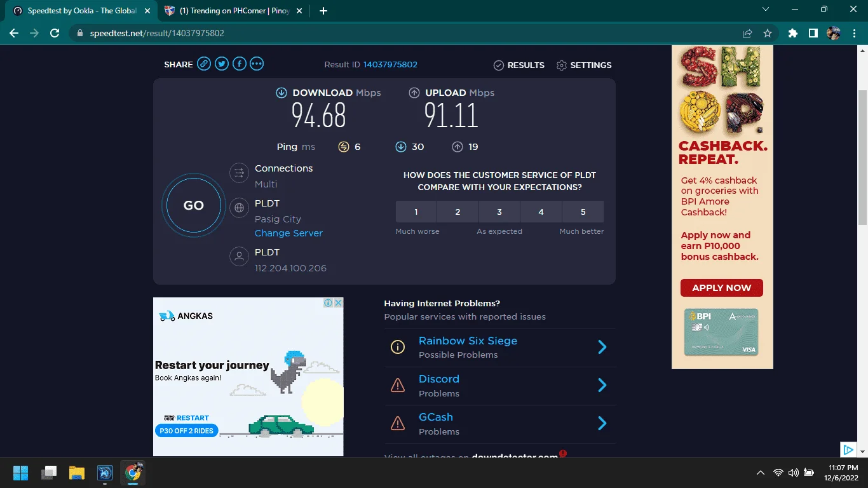Go back to the previous page
Screen dimensions: 868x488
[x=14, y=33]
